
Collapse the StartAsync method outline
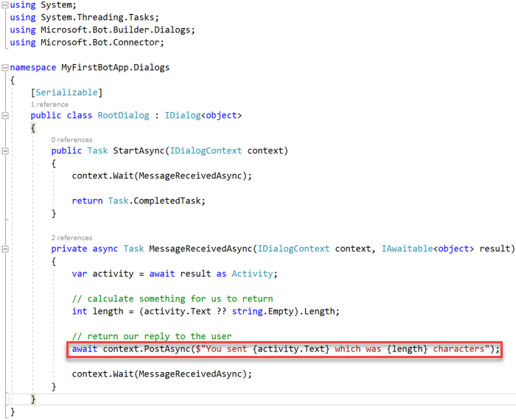pos(5,150)
